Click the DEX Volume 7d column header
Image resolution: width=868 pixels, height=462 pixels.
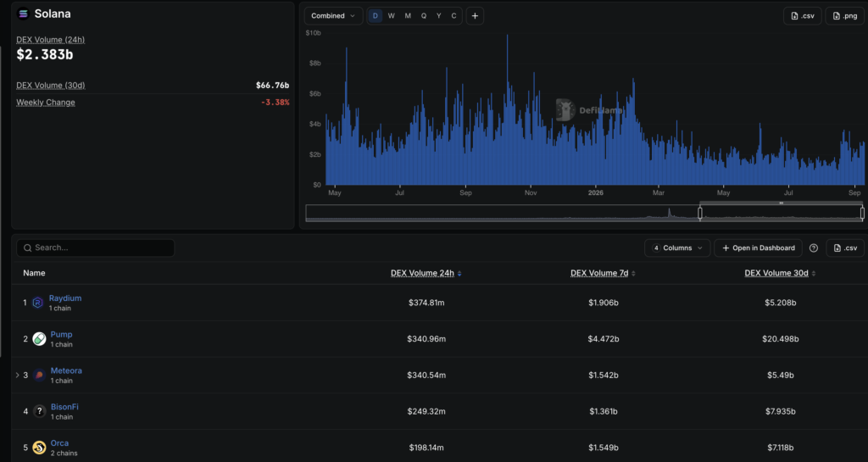click(x=599, y=273)
